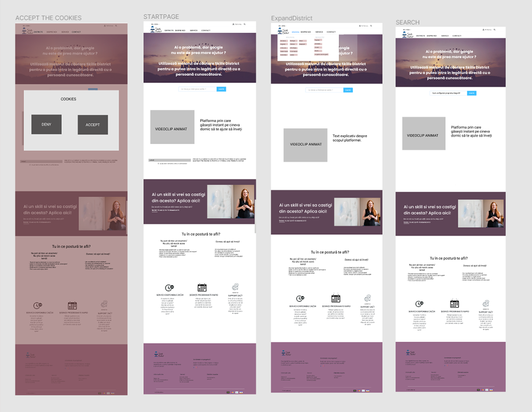Click the 24-hour clock icon in SEARCH frame
532x412 pixels.
(x=419, y=303)
